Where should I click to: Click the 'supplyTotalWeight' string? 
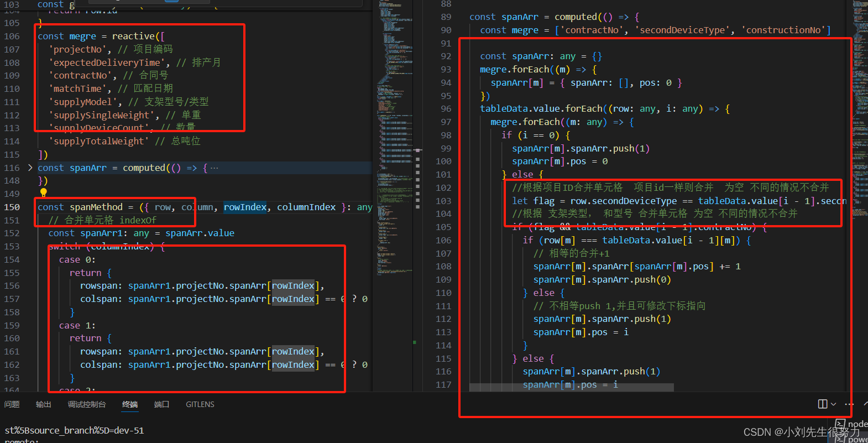pyautogui.click(x=100, y=141)
